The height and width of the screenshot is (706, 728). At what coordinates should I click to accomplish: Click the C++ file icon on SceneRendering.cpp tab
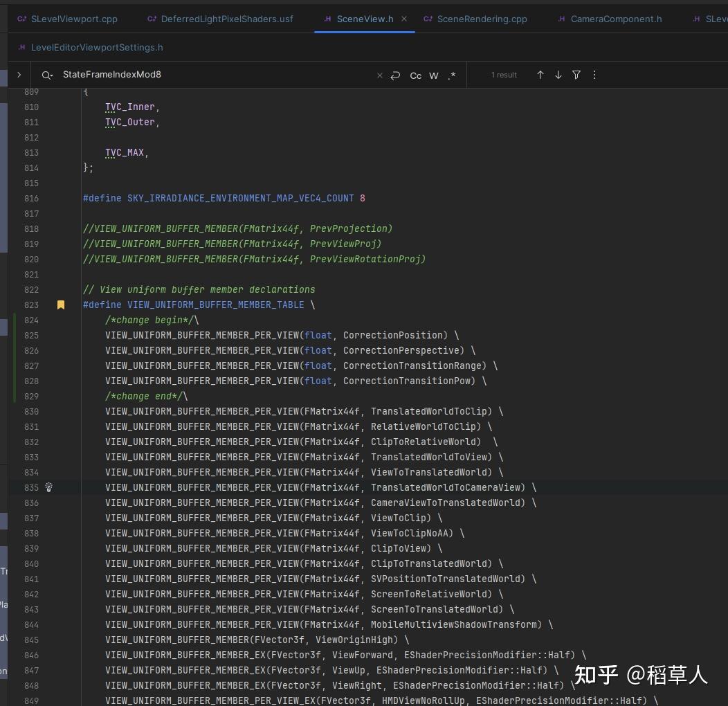pyautogui.click(x=429, y=19)
